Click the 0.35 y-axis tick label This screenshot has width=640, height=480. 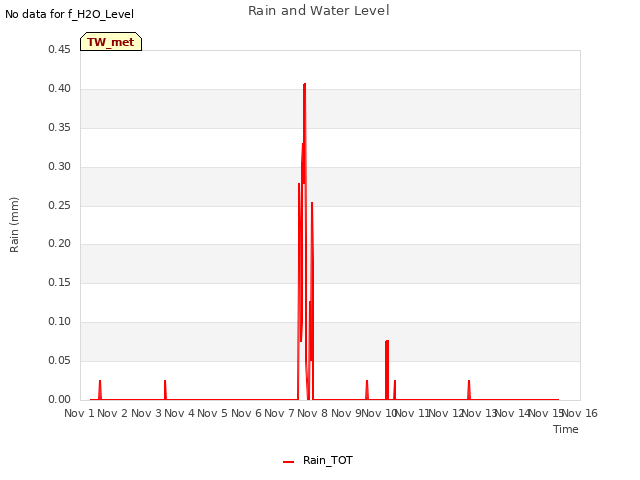[59, 127]
